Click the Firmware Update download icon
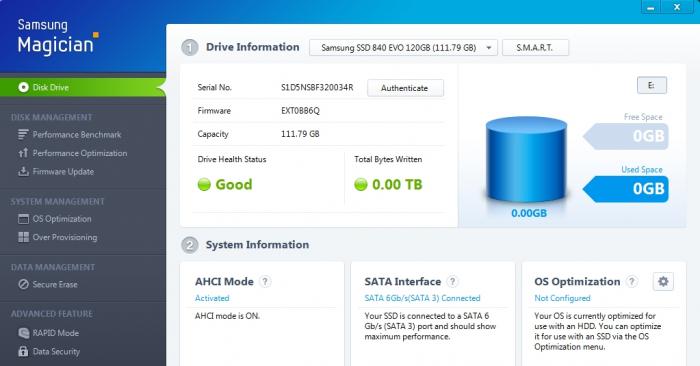Image resolution: width=700 pixels, height=366 pixels. click(23, 171)
